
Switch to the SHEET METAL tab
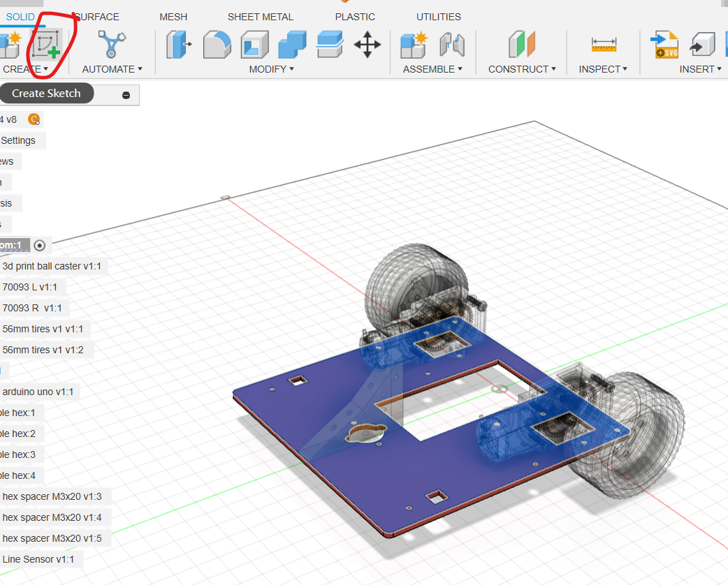(260, 17)
